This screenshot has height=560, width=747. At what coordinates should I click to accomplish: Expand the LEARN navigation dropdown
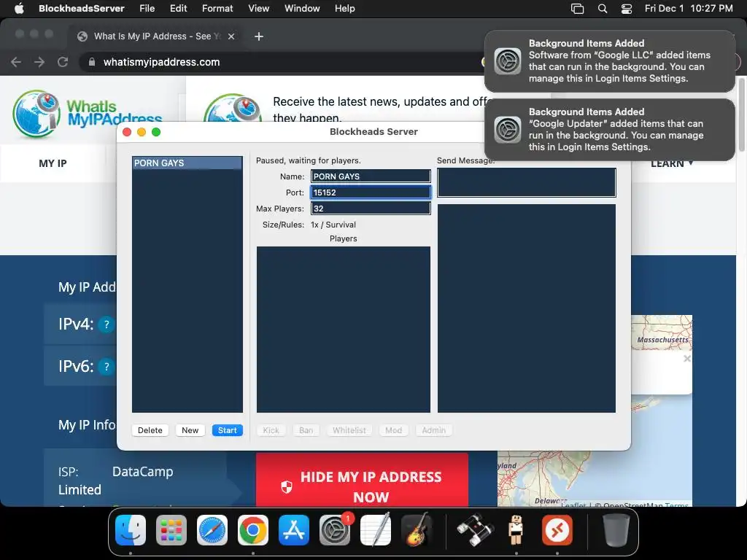(x=672, y=163)
